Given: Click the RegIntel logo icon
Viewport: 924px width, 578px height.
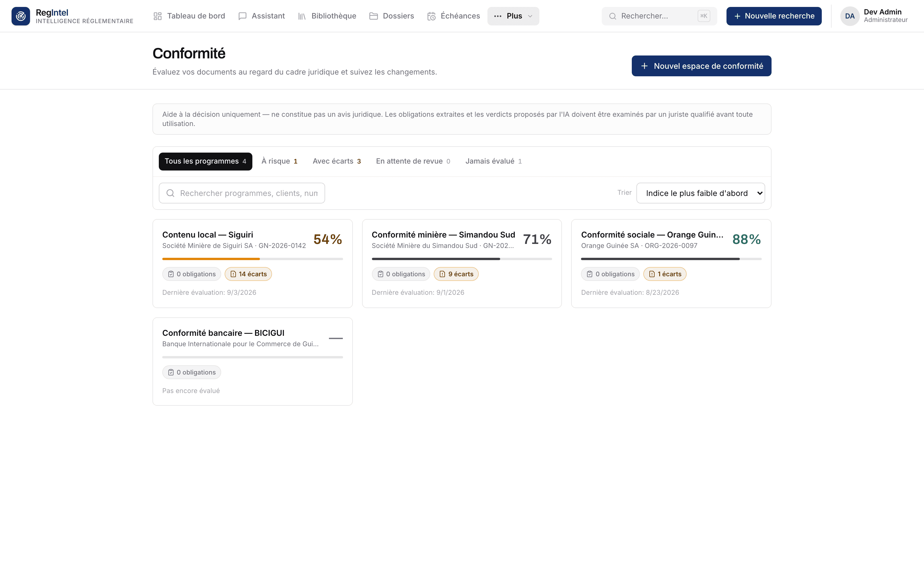Looking at the screenshot, I should point(21,16).
